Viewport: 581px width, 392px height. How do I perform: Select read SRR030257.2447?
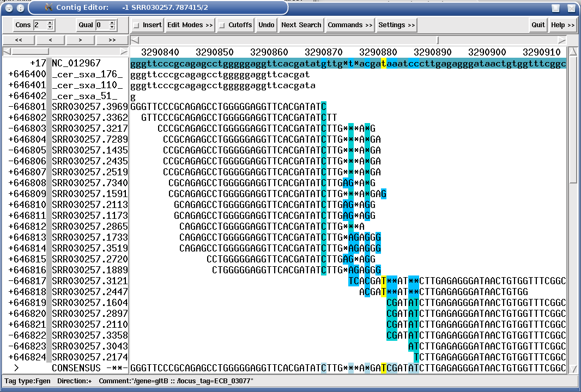click(x=90, y=292)
